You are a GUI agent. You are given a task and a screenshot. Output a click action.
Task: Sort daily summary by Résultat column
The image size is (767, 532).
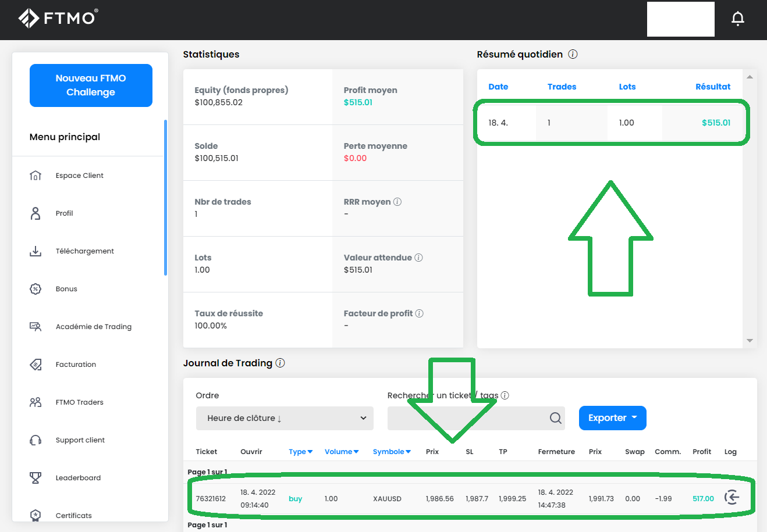(712, 87)
